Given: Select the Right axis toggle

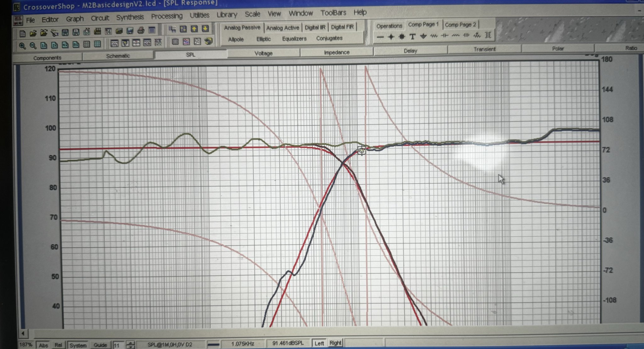Looking at the screenshot, I should (335, 343).
